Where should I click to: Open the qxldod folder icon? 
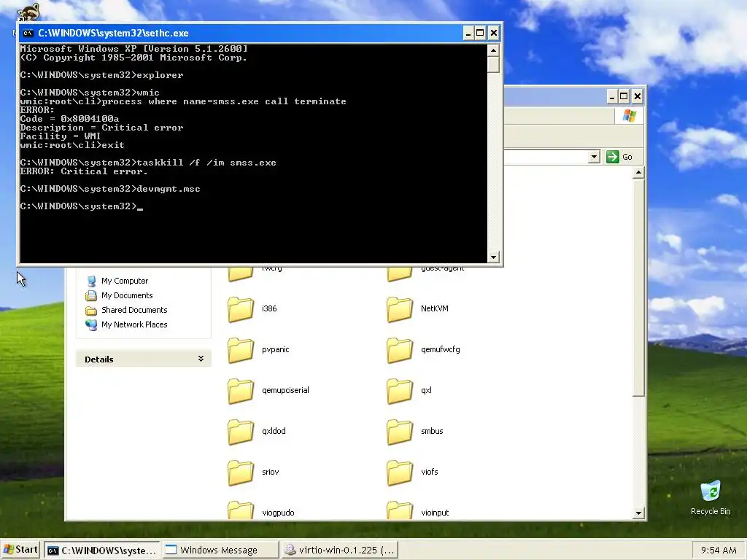241,432
